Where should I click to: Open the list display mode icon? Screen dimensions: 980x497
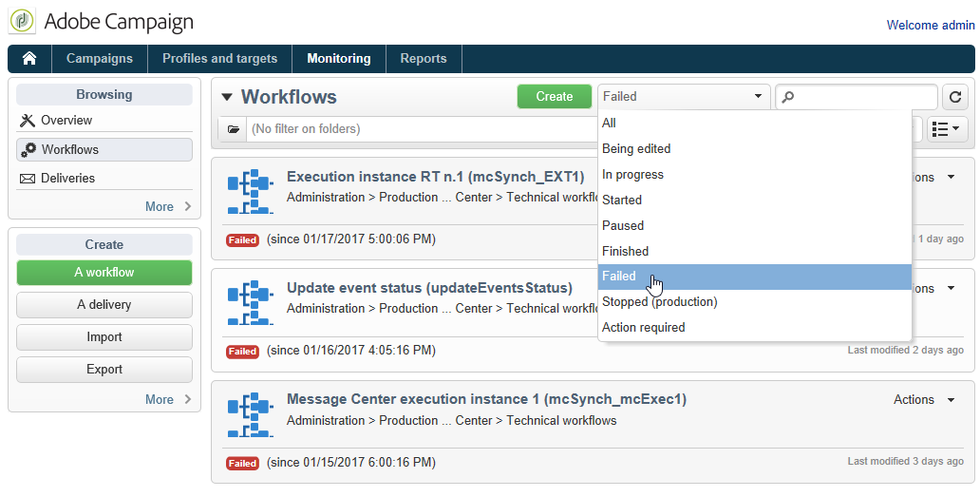point(947,129)
